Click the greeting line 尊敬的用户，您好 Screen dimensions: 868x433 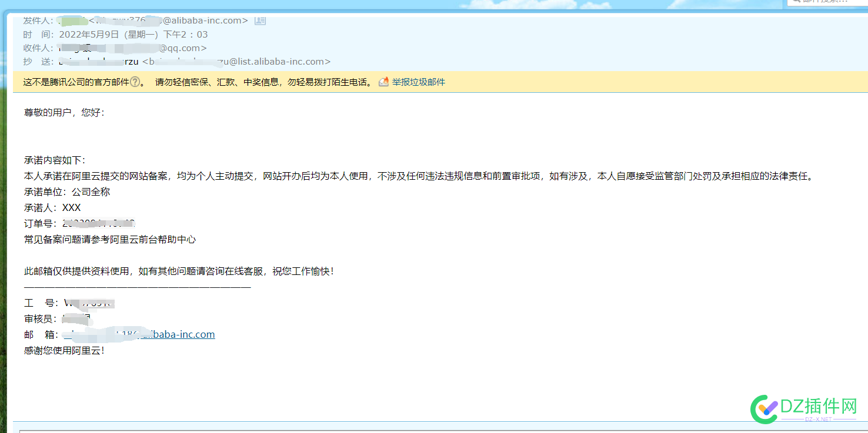point(64,112)
